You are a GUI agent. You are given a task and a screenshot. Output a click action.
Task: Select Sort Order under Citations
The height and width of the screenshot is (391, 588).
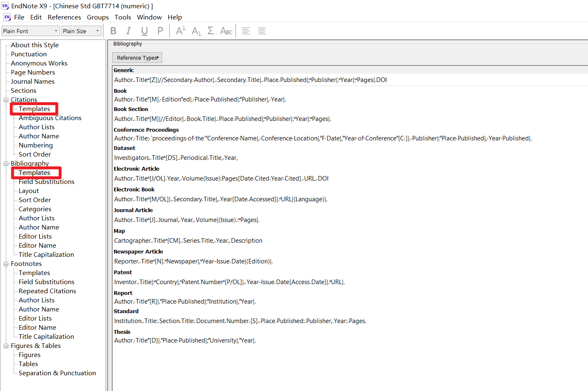coord(35,154)
